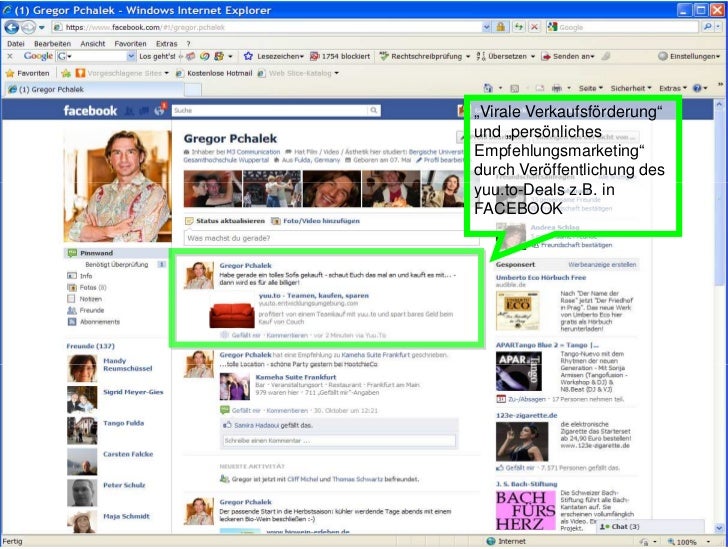Image resolution: width=728 pixels, height=549 pixels.
Task: Click the help question mark icon
Action: point(697,88)
